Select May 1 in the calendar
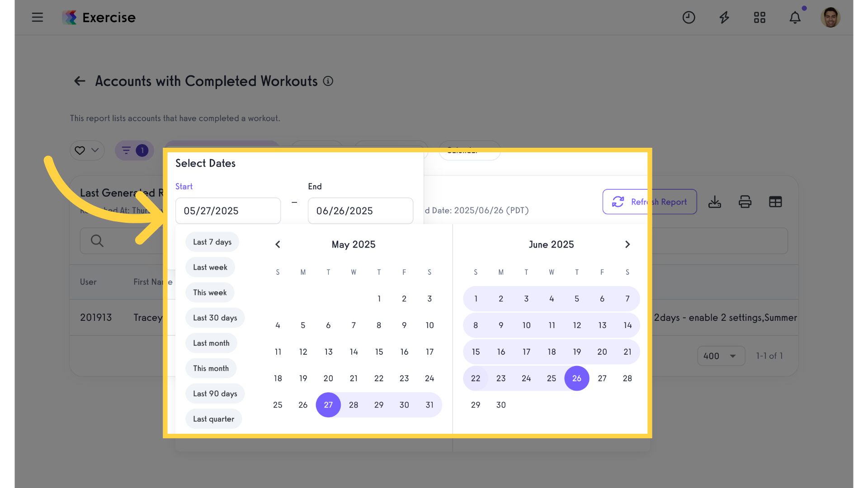Screen dimensions: 868x488 (x=379, y=299)
